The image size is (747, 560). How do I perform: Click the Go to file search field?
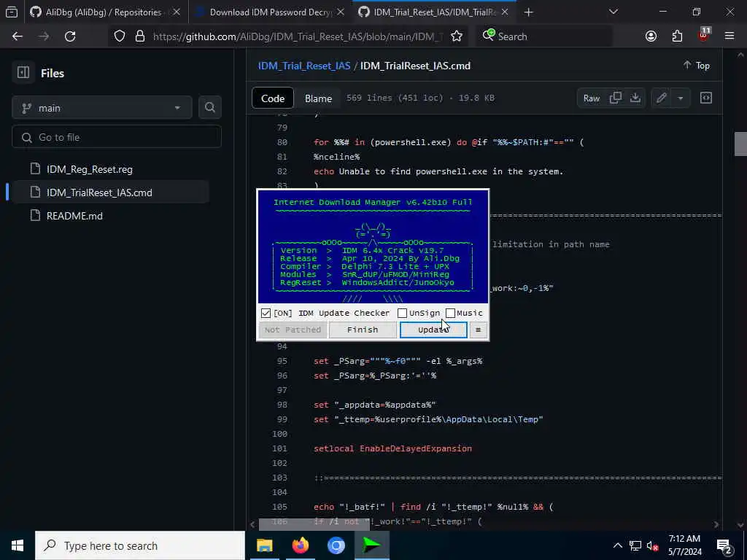pyautogui.click(x=117, y=137)
